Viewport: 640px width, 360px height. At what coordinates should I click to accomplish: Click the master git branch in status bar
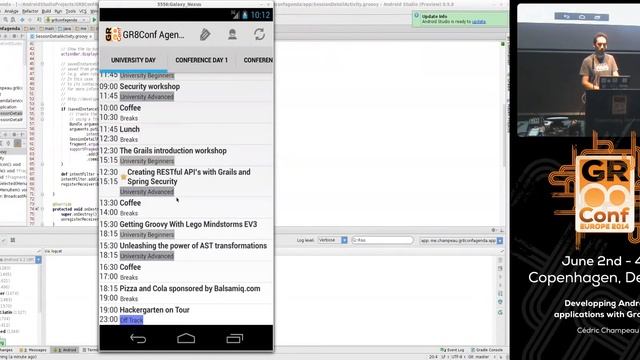pos(478,357)
